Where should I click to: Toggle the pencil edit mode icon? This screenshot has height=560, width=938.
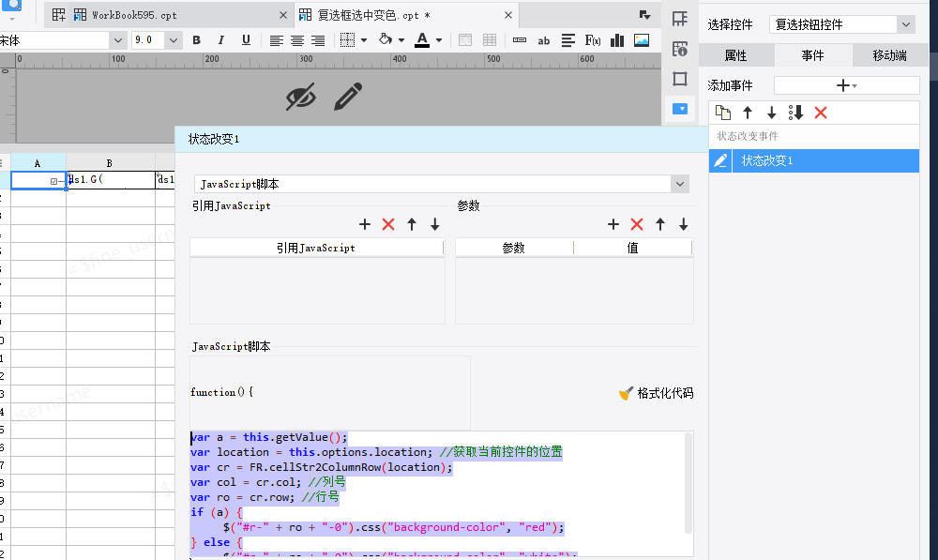click(348, 97)
